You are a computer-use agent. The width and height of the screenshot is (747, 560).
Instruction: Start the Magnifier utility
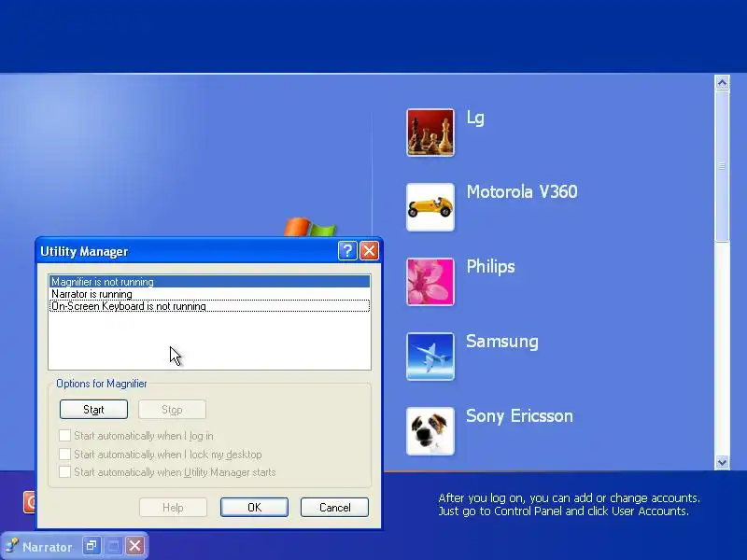tap(94, 410)
